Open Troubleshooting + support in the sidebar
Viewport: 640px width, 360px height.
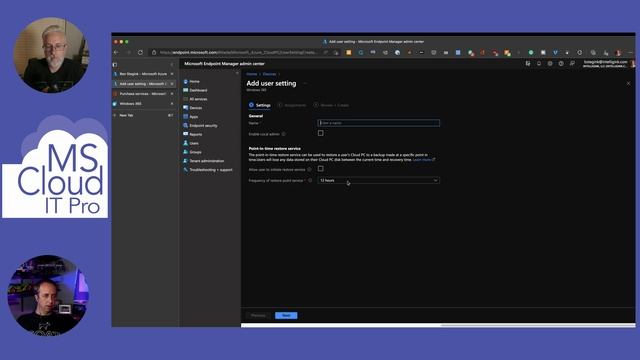[210, 170]
